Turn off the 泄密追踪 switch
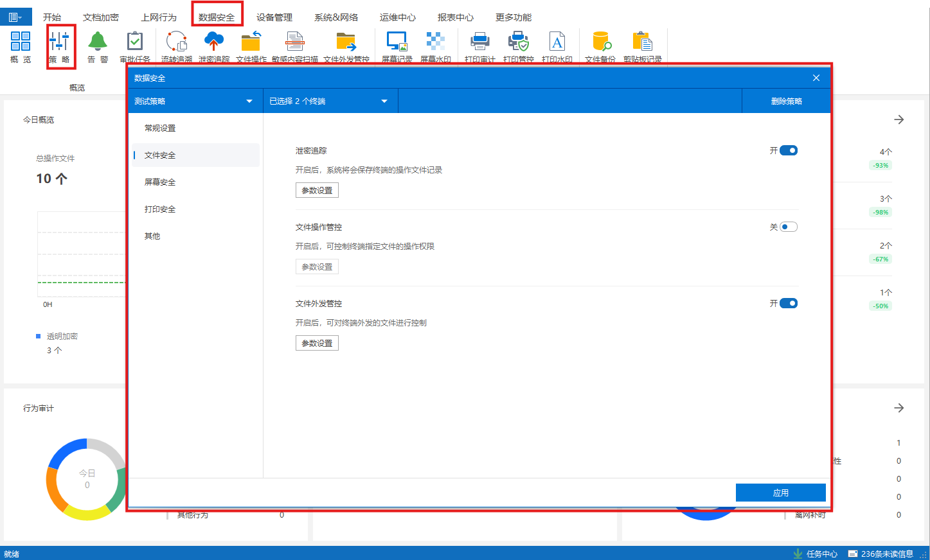This screenshot has height=560, width=930. [x=789, y=150]
